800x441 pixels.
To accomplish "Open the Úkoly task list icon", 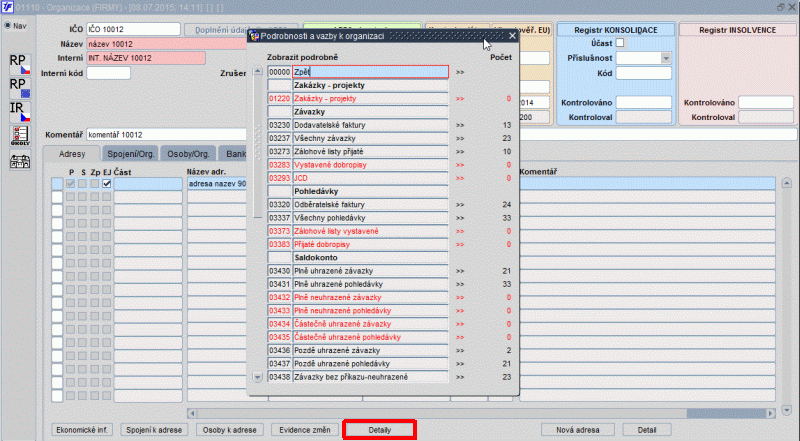I will pyautogui.click(x=20, y=136).
